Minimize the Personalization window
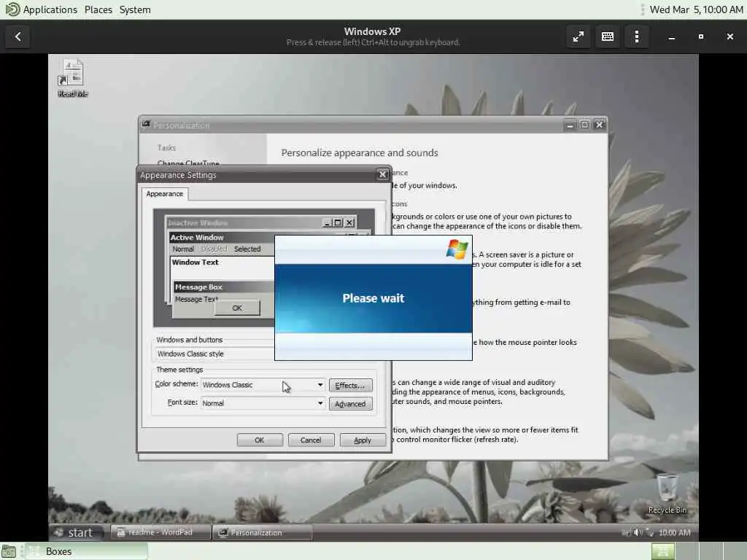The height and width of the screenshot is (560, 747). pos(570,125)
